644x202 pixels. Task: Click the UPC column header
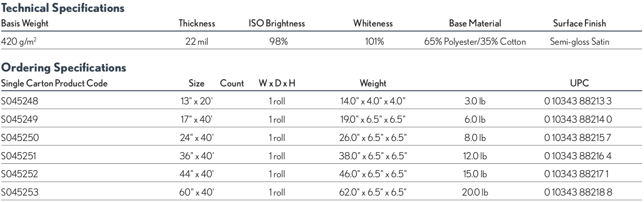point(579,83)
